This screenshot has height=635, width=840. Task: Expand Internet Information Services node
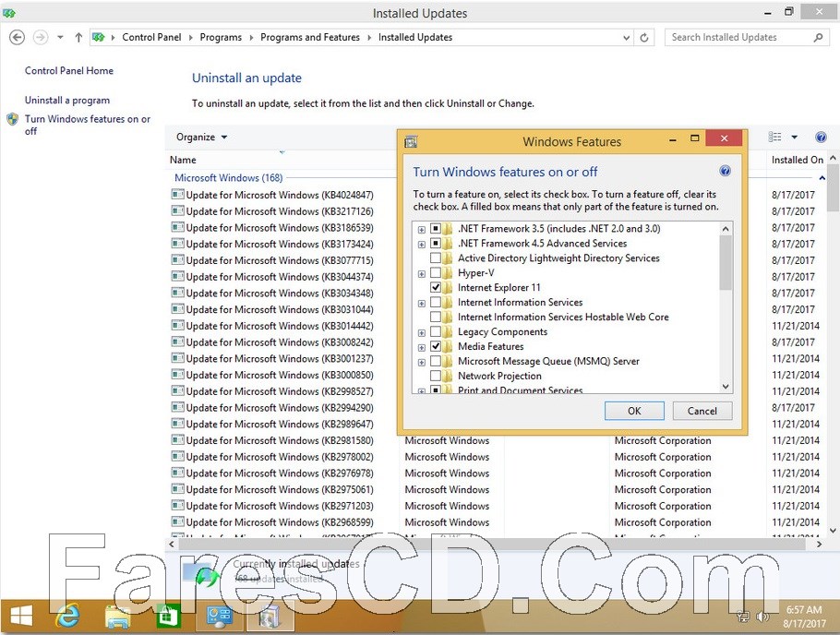[422, 304]
